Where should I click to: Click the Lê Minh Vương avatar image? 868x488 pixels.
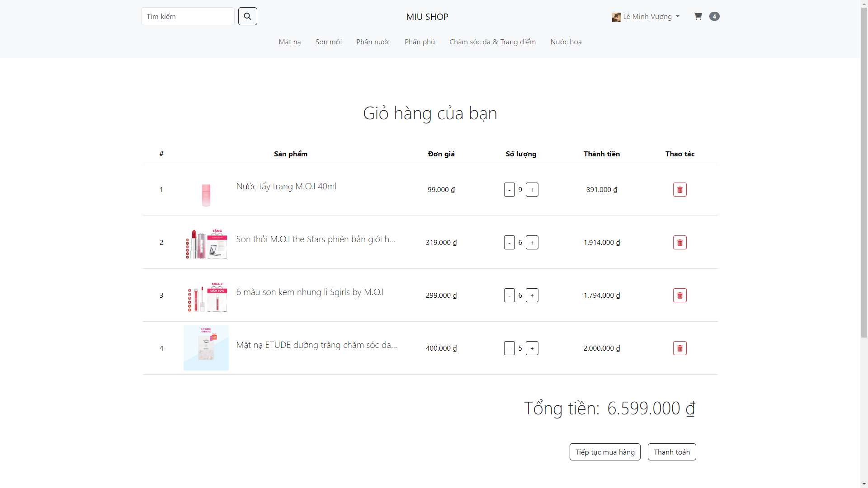click(616, 17)
